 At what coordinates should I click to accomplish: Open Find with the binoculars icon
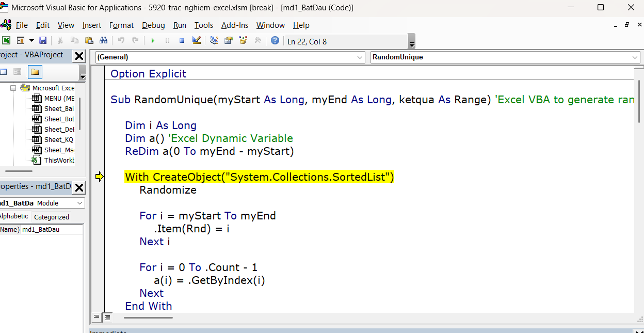click(103, 40)
